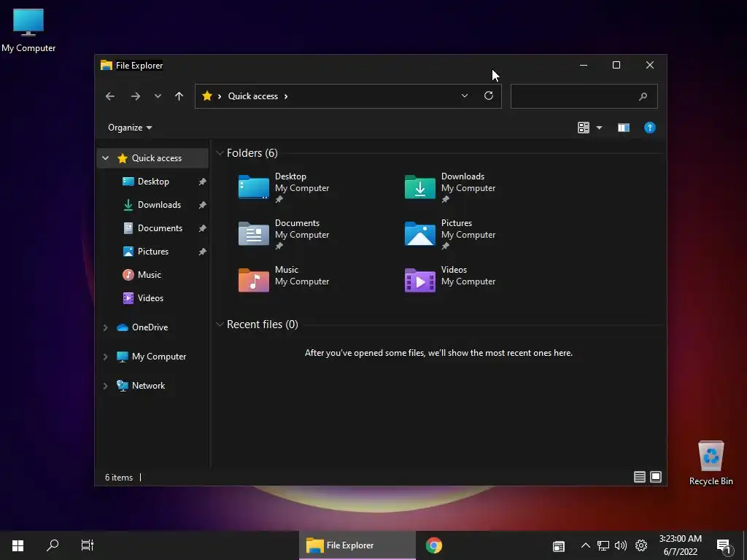Click the star icon in address bar
The image size is (747, 560).
click(x=206, y=96)
